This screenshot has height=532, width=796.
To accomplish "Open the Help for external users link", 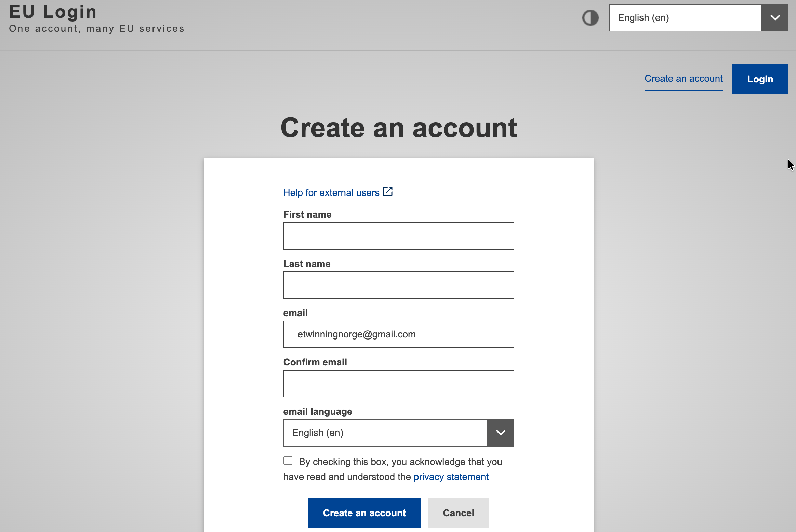I will pos(331,192).
